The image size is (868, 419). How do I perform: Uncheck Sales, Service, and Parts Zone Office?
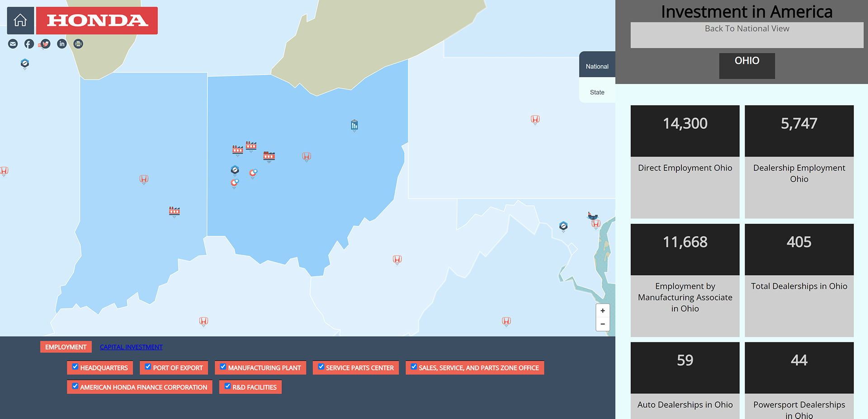point(414,367)
